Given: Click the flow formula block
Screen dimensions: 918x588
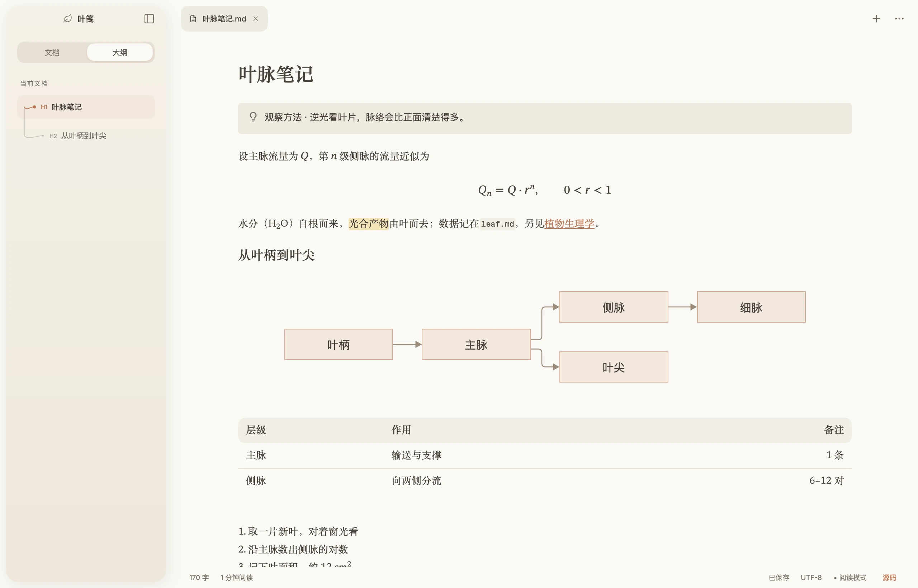Looking at the screenshot, I should [545, 190].
